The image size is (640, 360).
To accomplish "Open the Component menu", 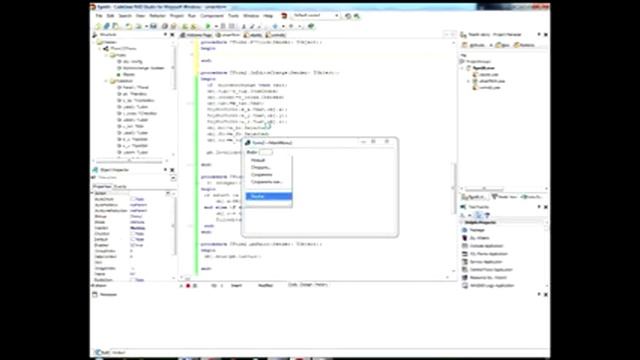I will point(211,16).
